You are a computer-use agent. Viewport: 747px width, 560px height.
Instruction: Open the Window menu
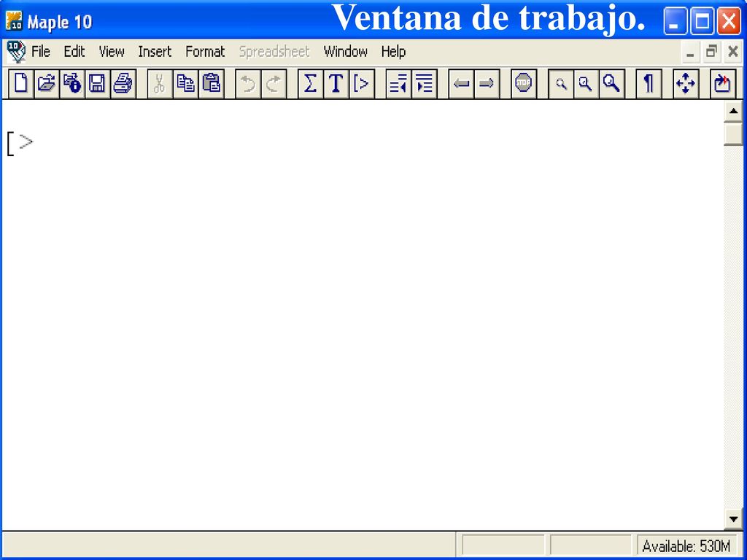(x=345, y=52)
